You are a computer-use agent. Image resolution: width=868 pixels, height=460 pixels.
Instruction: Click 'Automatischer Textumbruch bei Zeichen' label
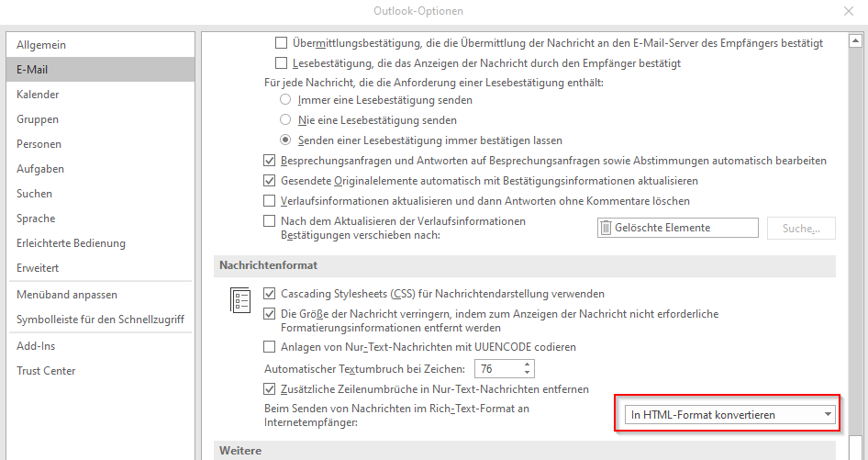pyautogui.click(x=365, y=368)
